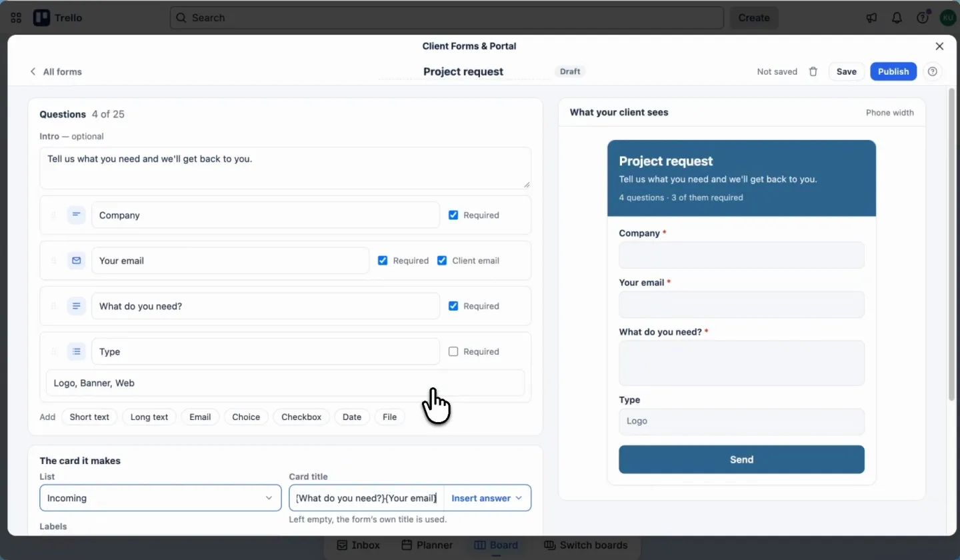Add an Email question
Viewport: 960px width, 560px height.
pyautogui.click(x=200, y=417)
